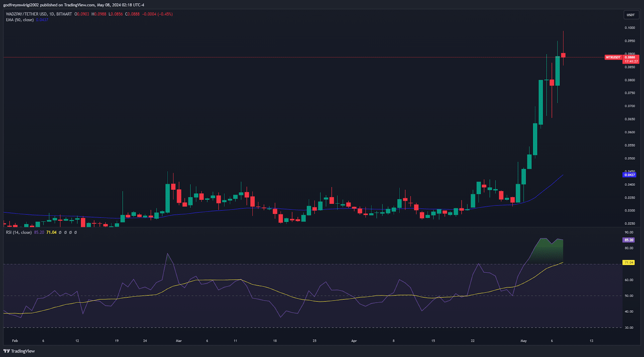Click the 60.00 RSI scale label
This screenshot has height=357, width=644.
(x=629, y=280)
